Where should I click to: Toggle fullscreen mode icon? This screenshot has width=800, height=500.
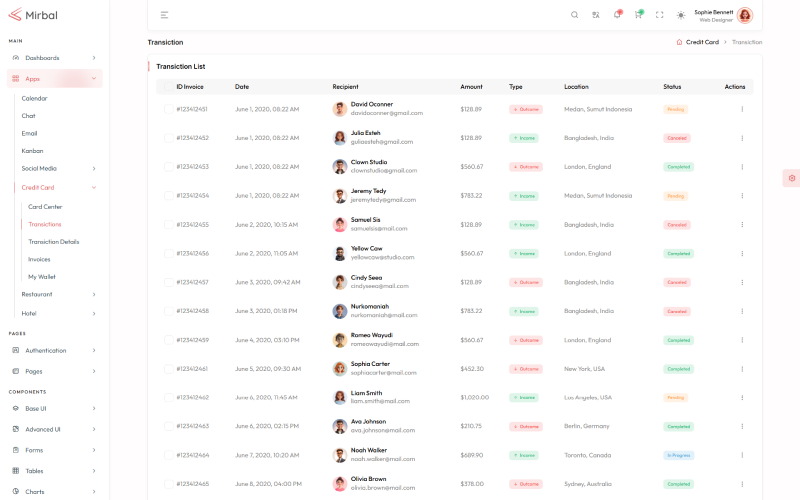tap(659, 15)
